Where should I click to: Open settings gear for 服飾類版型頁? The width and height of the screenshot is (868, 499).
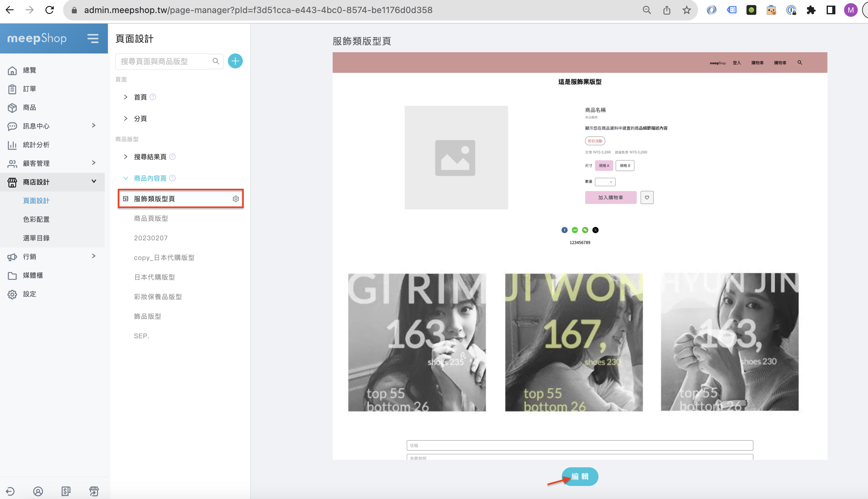pyautogui.click(x=236, y=199)
